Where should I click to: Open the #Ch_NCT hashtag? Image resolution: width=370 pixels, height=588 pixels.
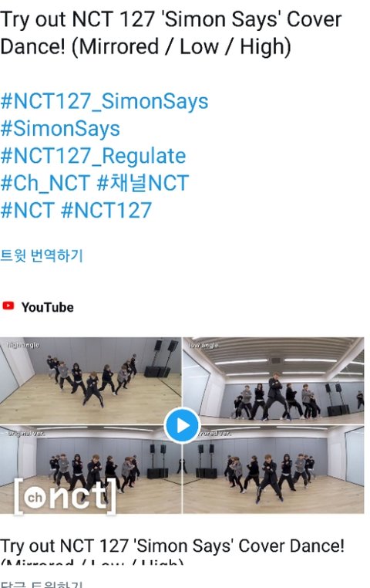[45, 183]
